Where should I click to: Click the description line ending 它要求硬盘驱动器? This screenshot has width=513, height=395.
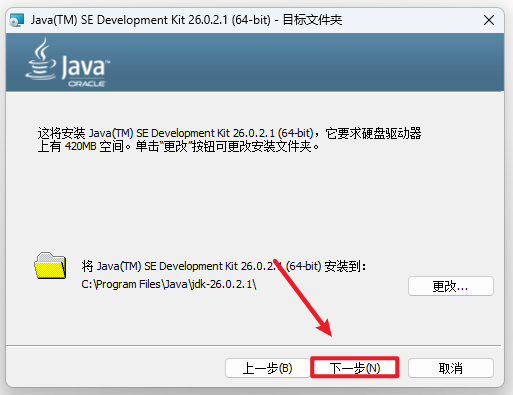click(229, 133)
